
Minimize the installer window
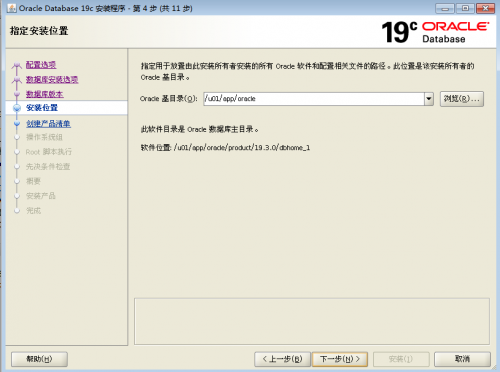445,8
